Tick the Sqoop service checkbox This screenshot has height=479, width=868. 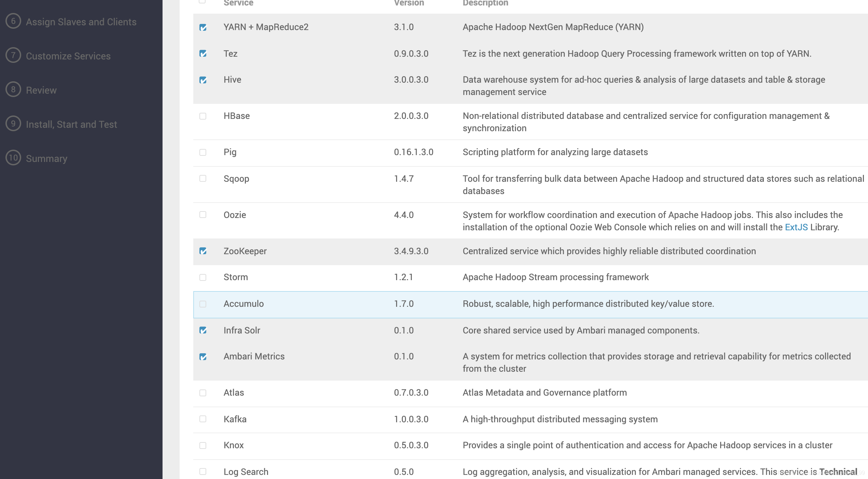click(x=203, y=179)
